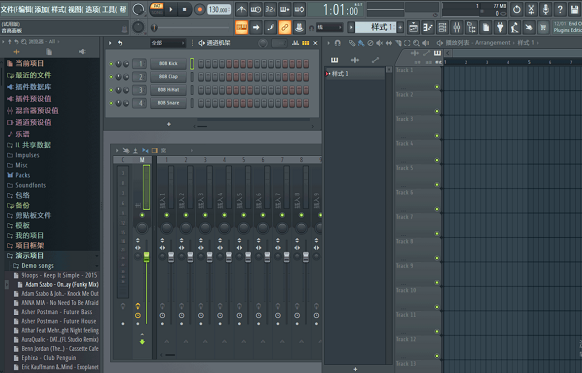Click the save disk icon at top right
Screen dimensions: 582x373
pyautogui.click(x=575, y=10)
